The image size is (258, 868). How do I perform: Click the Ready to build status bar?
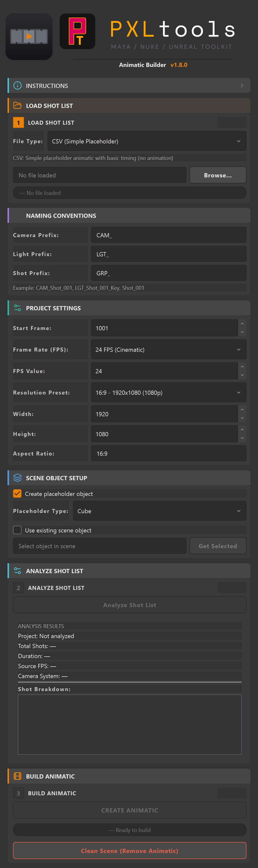129,830
